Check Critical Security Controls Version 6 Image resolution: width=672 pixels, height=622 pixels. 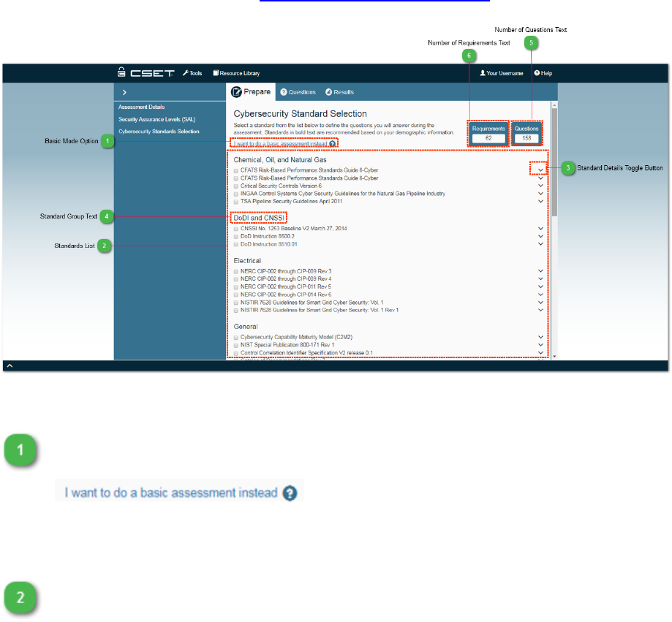pyautogui.click(x=236, y=186)
